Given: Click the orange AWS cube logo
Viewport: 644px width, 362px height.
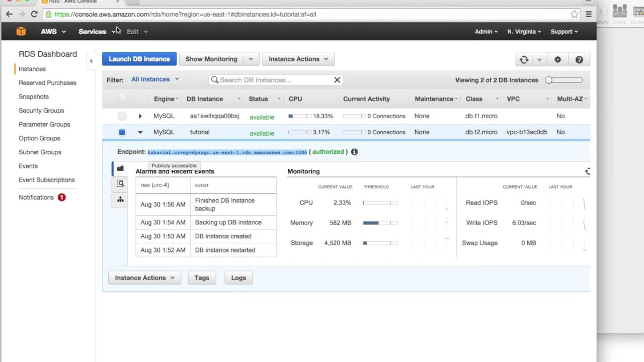Looking at the screenshot, I should point(21,32).
